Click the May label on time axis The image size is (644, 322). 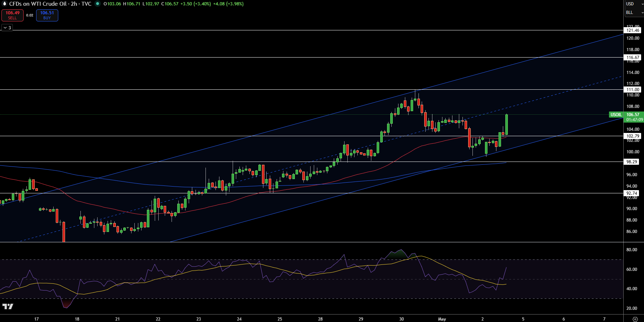(x=442, y=319)
